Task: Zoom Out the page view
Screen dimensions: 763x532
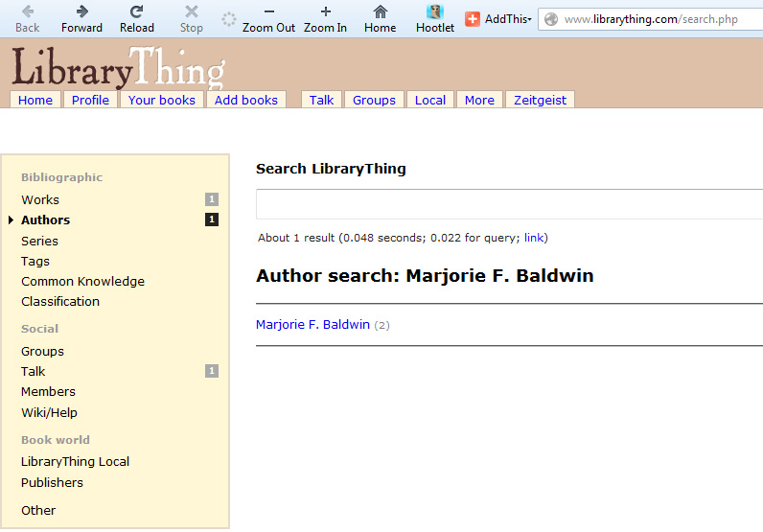Action: pyautogui.click(x=268, y=19)
